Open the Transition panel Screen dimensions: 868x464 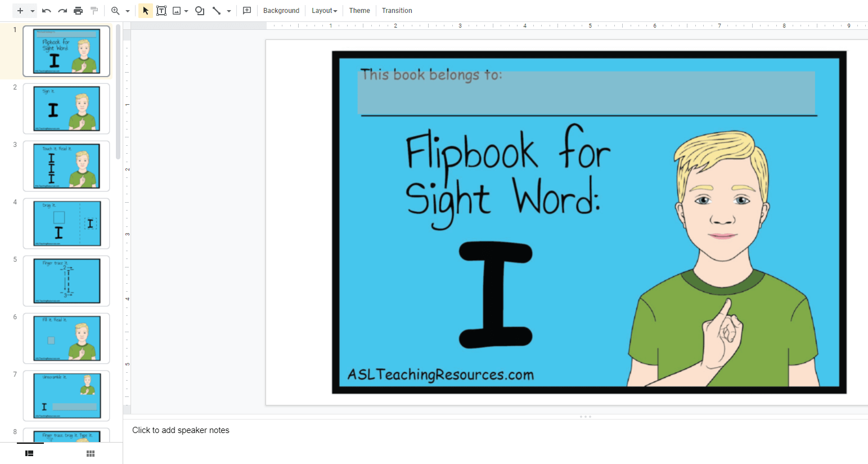click(397, 11)
